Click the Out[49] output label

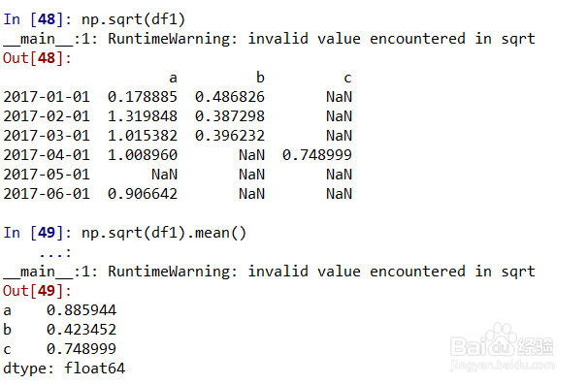pyautogui.click(x=37, y=291)
